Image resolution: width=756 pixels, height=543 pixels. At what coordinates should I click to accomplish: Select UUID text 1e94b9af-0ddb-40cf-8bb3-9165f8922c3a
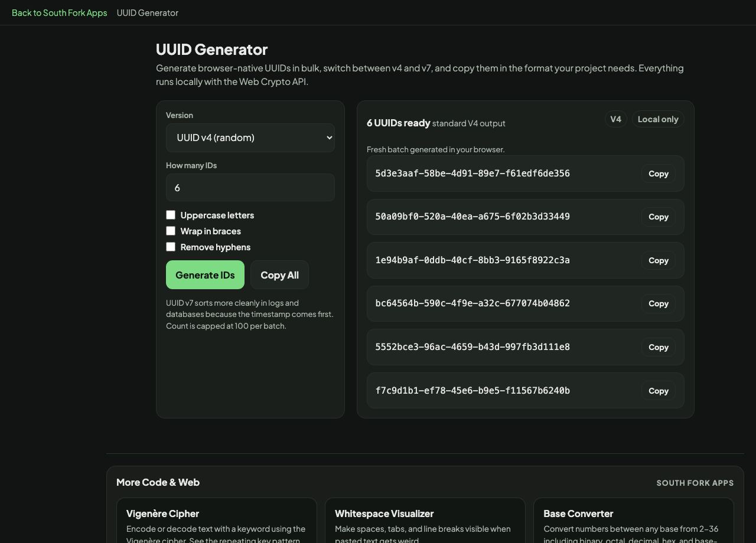pyautogui.click(x=472, y=260)
